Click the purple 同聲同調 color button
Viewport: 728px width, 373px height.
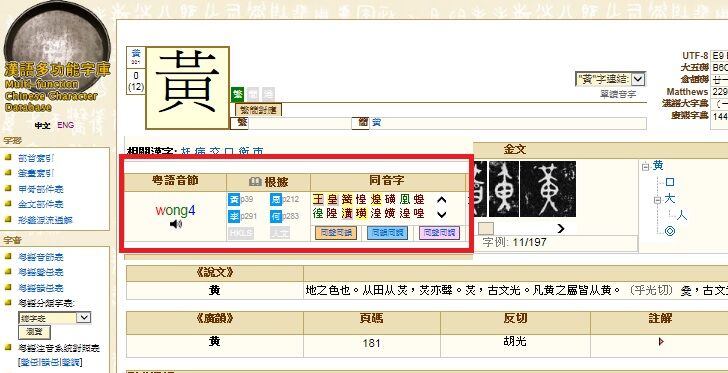[x=439, y=233]
